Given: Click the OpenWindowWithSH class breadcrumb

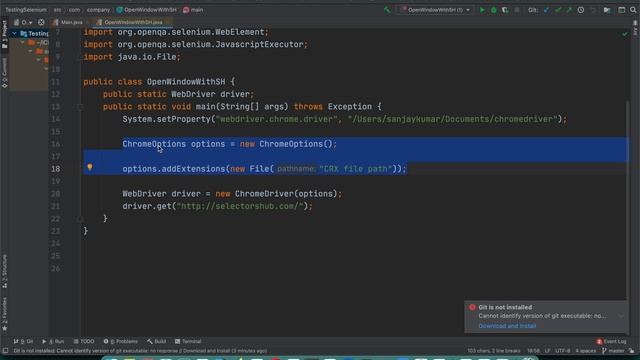Looking at the screenshot, I should (x=147, y=10).
